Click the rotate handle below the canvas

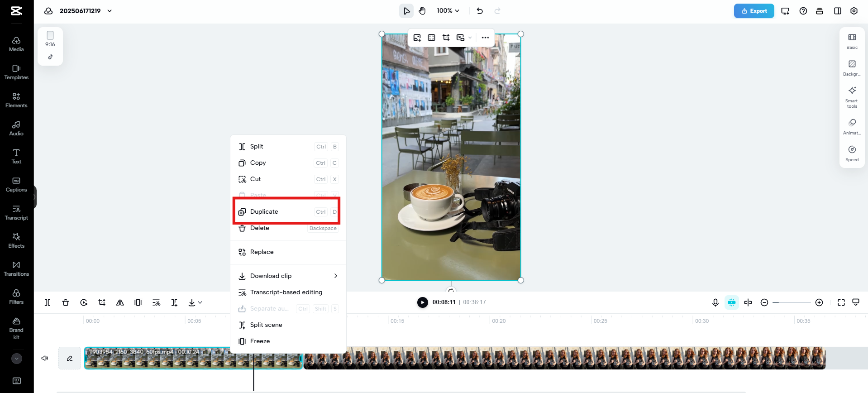click(451, 290)
